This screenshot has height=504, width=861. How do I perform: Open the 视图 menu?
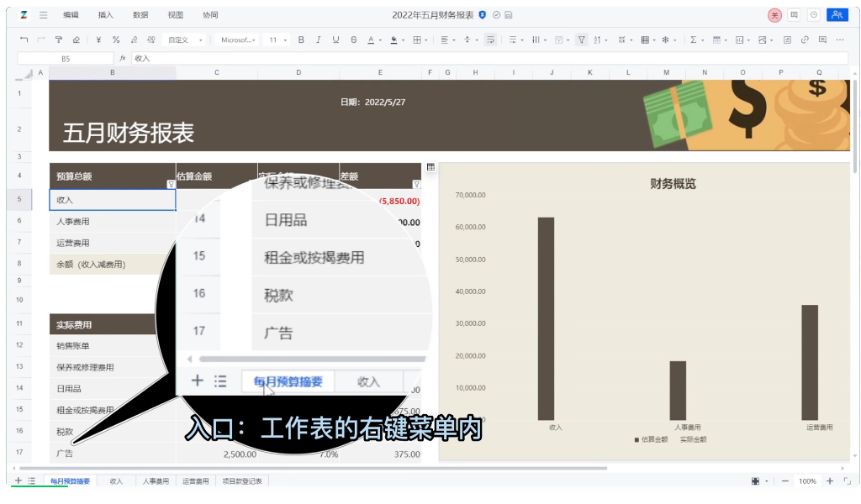(176, 15)
